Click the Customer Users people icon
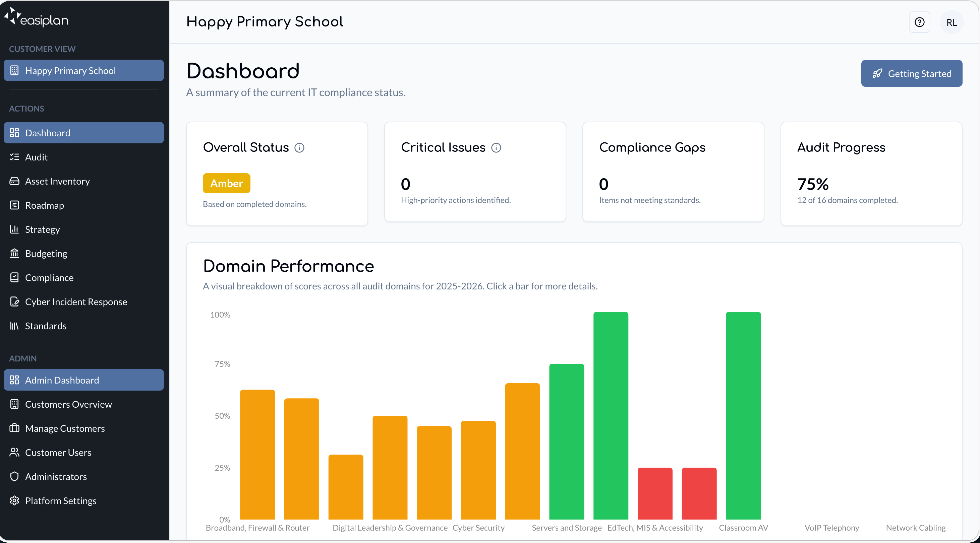980x543 pixels. 14,452
